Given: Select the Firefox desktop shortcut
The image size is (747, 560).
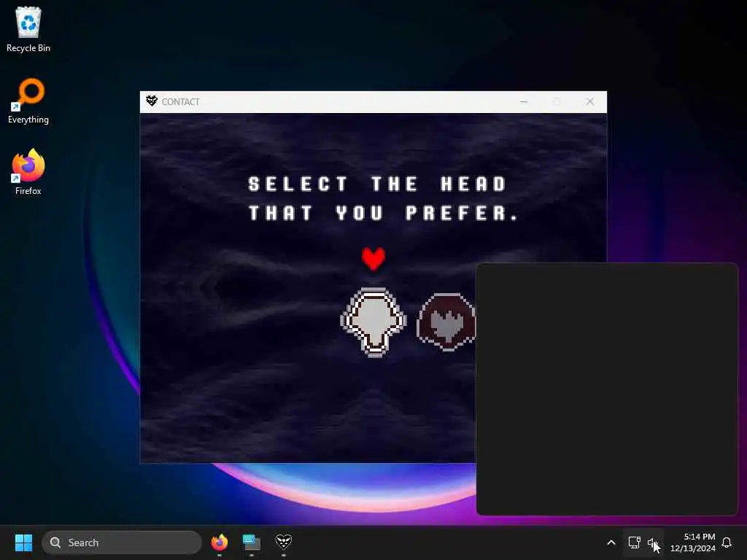Looking at the screenshot, I should coord(28,172).
